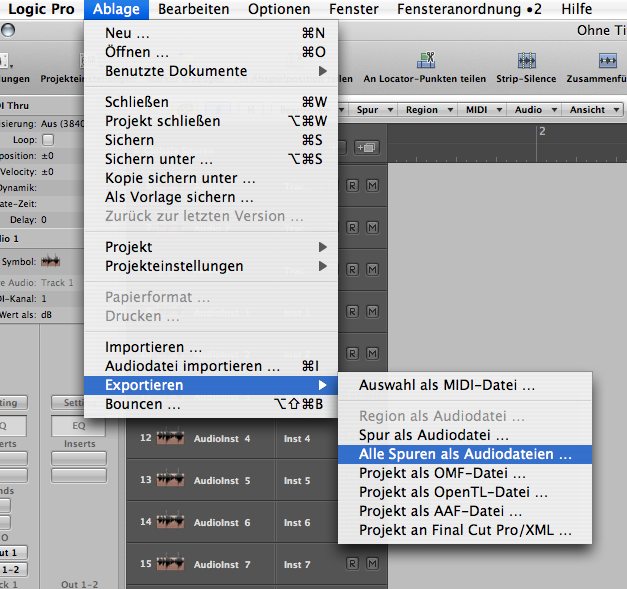627x589 pixels.
Task: Open the Optionen menu
Action: 279,9
